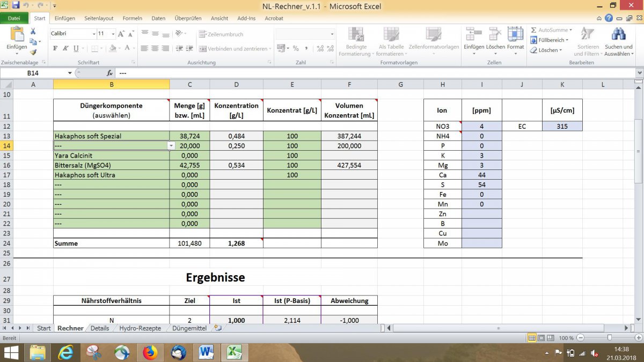Open the Daten ribbon tab
Viewport: 644px width, 362px height.
[x=158, y=18]
